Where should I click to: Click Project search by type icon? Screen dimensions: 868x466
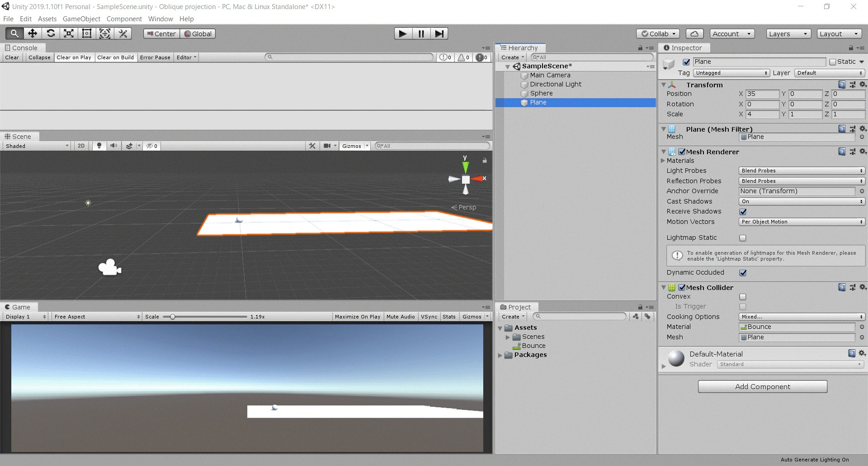[x=636, y=316]
